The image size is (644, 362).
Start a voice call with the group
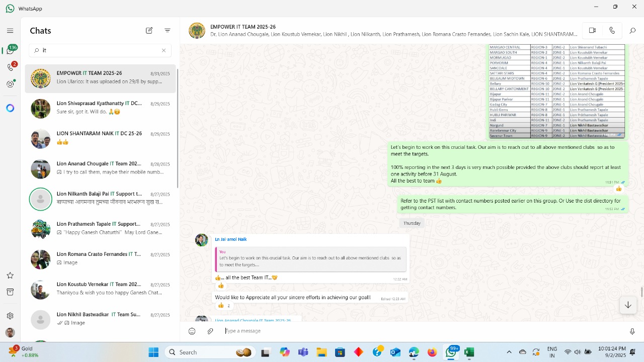click(612, 31)
